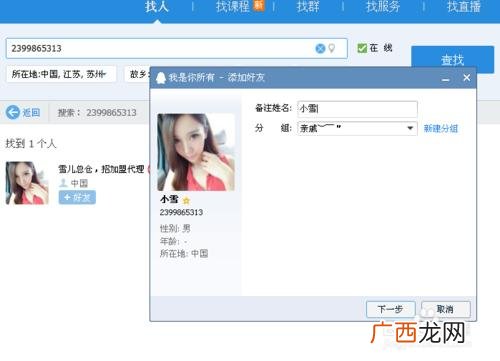The image size is (500, 361).
Task: Click the large profile photo in dialog
Action: pyautogui.click(x=196, y=152)
